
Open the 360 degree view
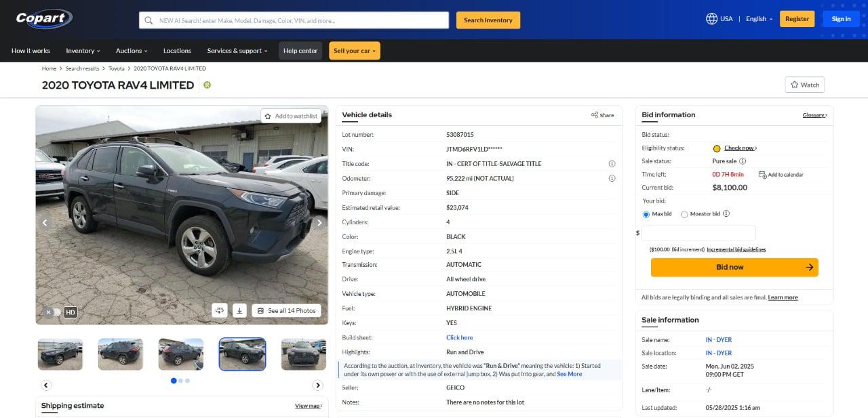coord(219,310)
